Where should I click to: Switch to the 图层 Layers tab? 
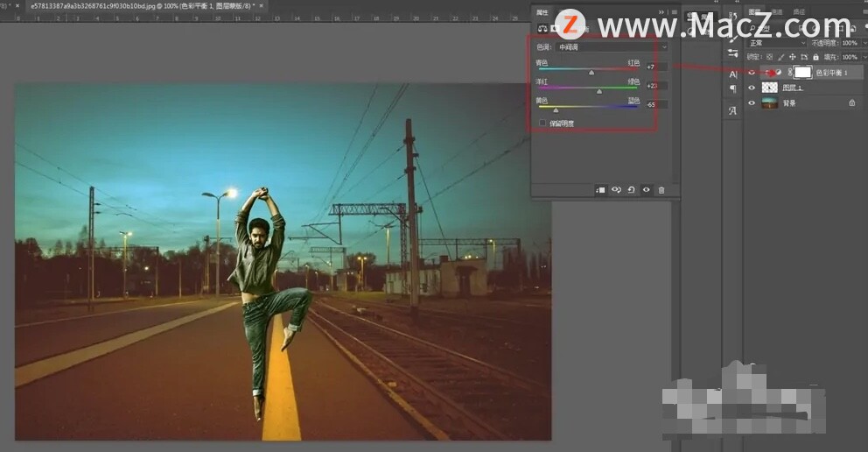754,11
